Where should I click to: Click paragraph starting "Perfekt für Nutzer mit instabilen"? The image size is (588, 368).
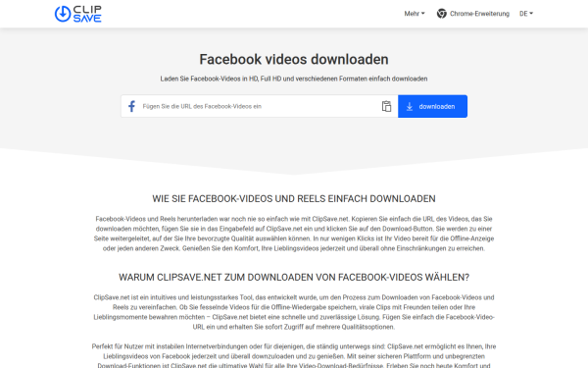[x=294, y=356]
